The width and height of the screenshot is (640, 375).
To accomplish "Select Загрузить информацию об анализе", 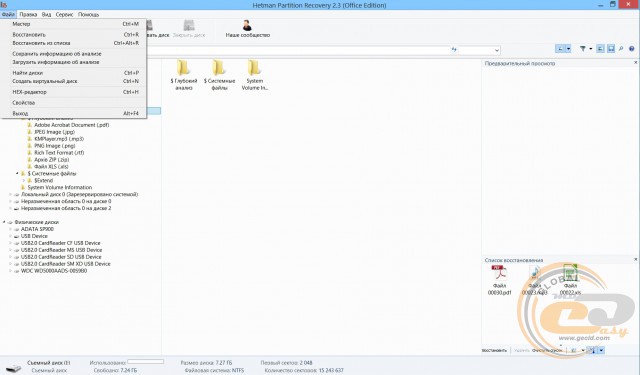I will click(x=73, y=62).
